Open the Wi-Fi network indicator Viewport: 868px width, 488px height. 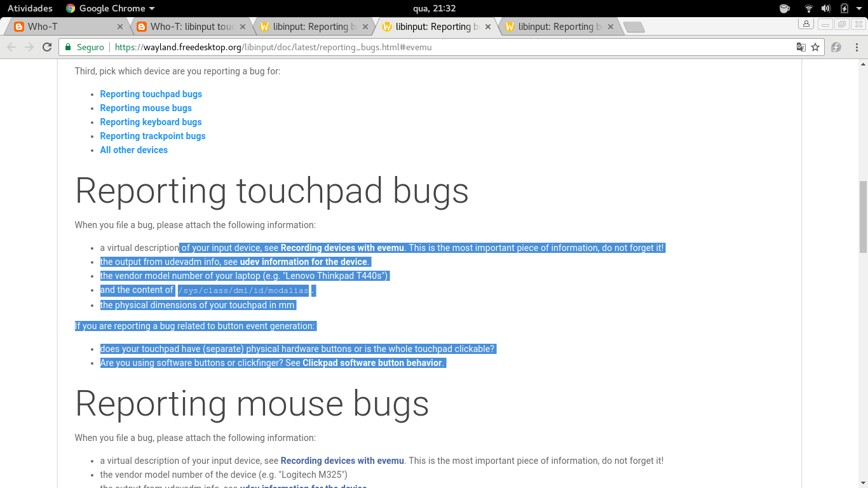click(x=808, y=8)
